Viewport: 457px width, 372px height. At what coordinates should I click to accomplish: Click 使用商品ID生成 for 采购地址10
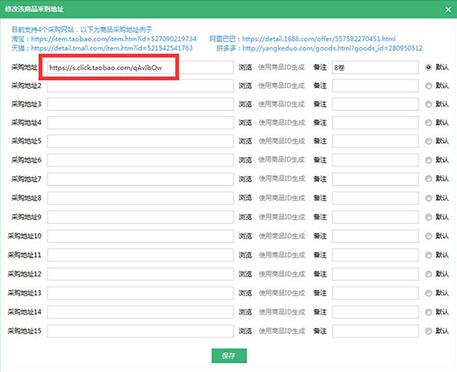click(282, 236)
